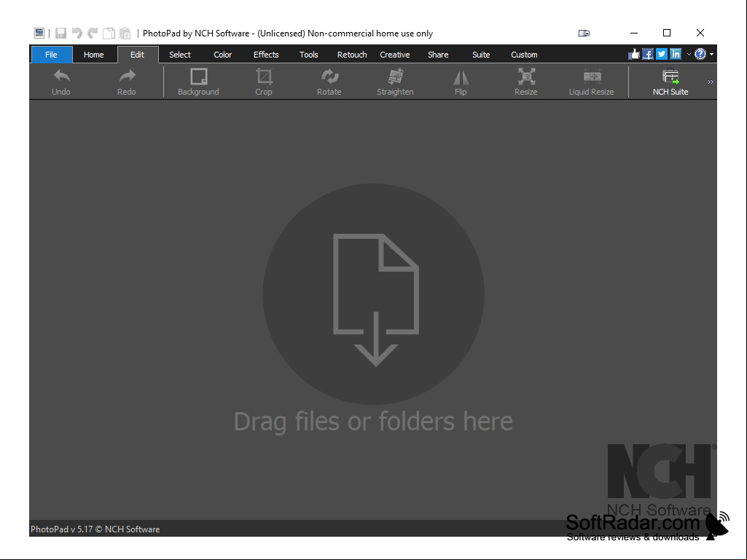The height and width of the screenshot is (560, 747).
Task: Open the Creative tab
Action: [x=395, y=55]
